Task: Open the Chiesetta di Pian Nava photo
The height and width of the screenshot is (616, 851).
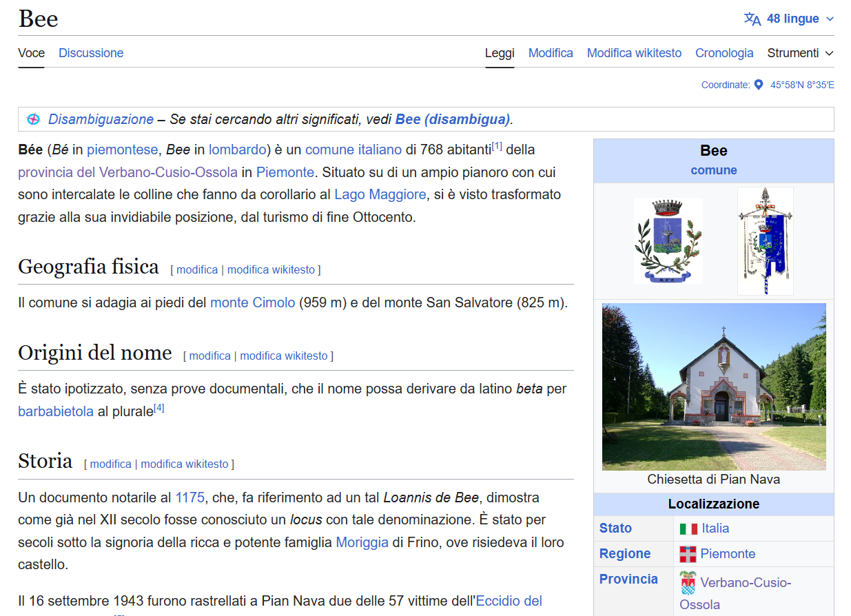Action: point(714,387)
